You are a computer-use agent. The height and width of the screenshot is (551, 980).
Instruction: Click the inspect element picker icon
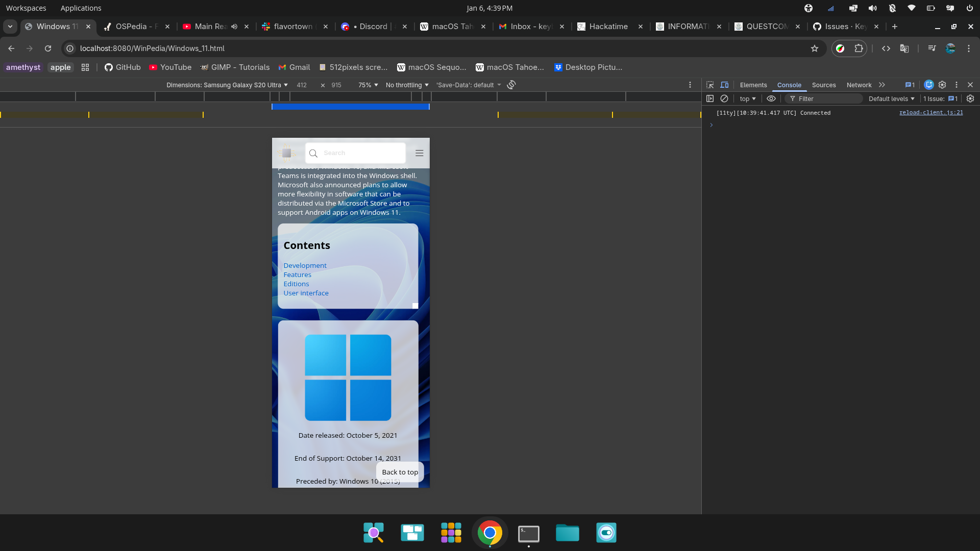tap(710, 85)
